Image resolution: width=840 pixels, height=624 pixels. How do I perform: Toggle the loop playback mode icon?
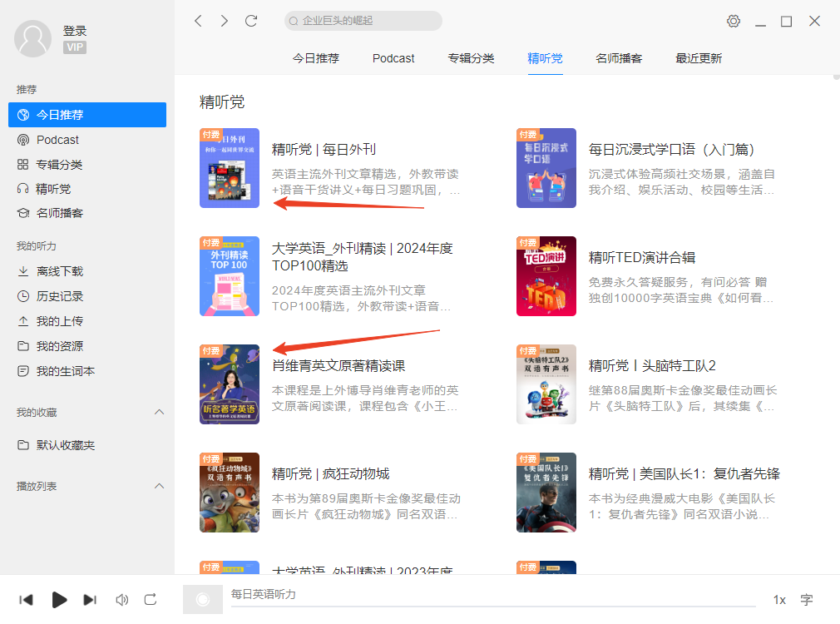click(x=151, y=600)
